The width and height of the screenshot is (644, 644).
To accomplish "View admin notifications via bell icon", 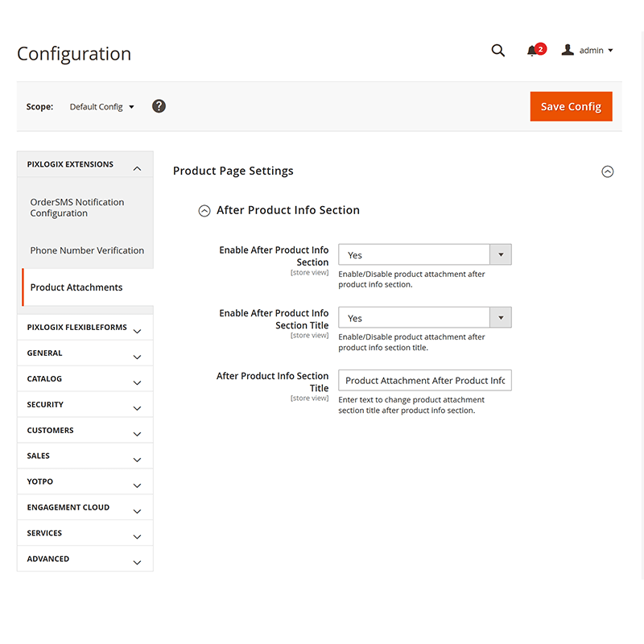I will (533, 51).
